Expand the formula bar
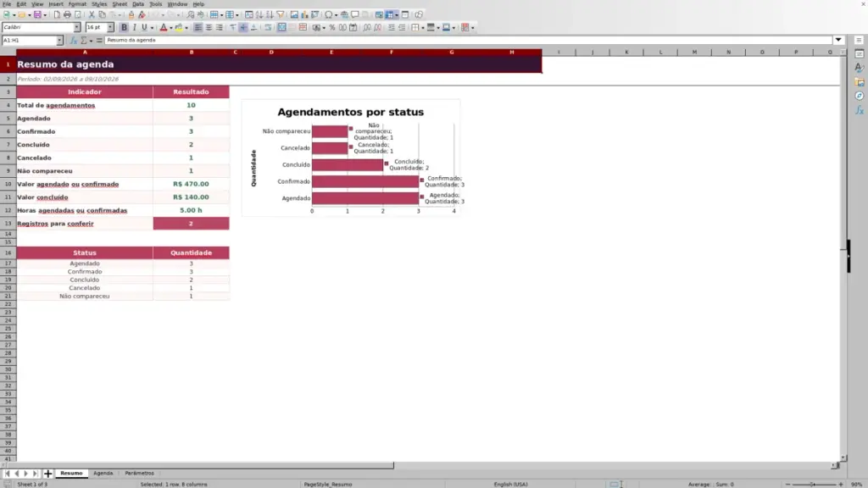 838,41
